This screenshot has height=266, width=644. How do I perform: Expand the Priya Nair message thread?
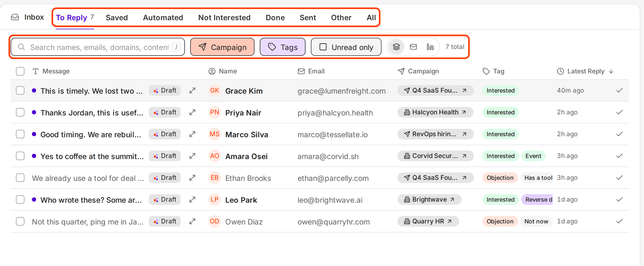tap(192, 113)
